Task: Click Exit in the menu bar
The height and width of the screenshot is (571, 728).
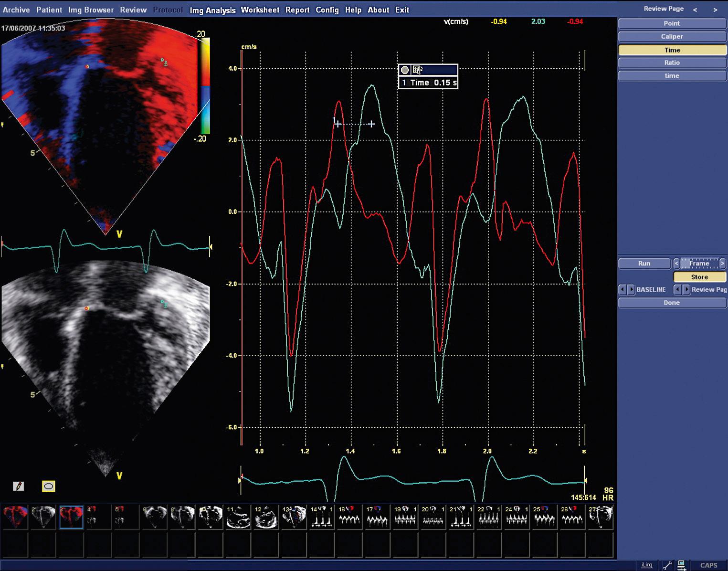Action: pyautogui.click(x=402, y=10)
